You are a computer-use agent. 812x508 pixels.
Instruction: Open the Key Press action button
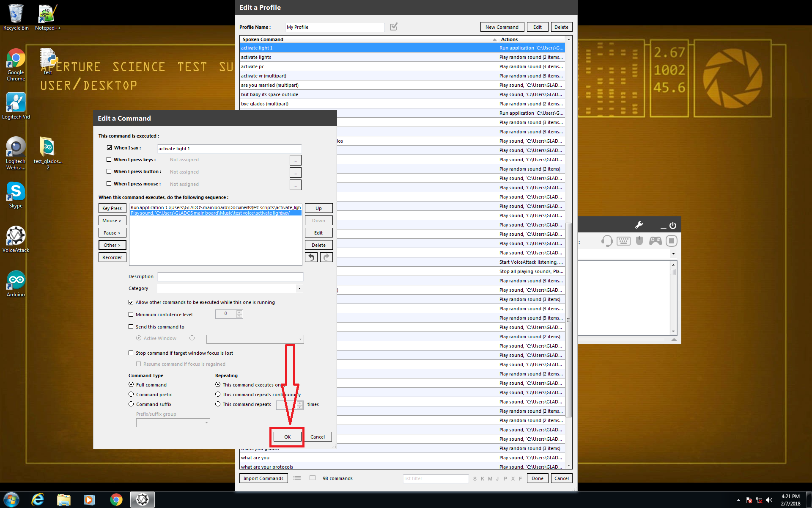[112, 208]
